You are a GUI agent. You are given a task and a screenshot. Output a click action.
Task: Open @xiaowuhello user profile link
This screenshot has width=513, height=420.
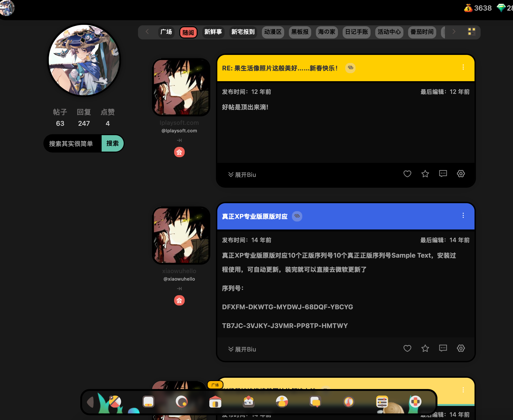(179, 279)
